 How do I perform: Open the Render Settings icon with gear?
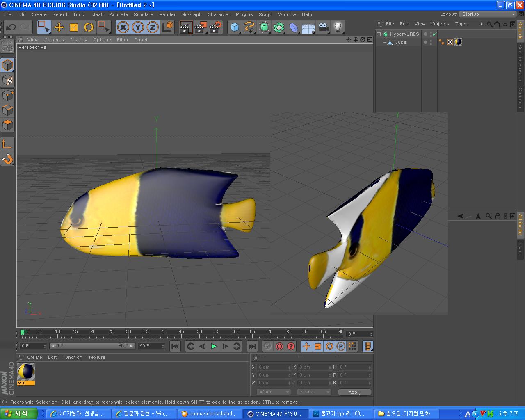pos(216,27)
